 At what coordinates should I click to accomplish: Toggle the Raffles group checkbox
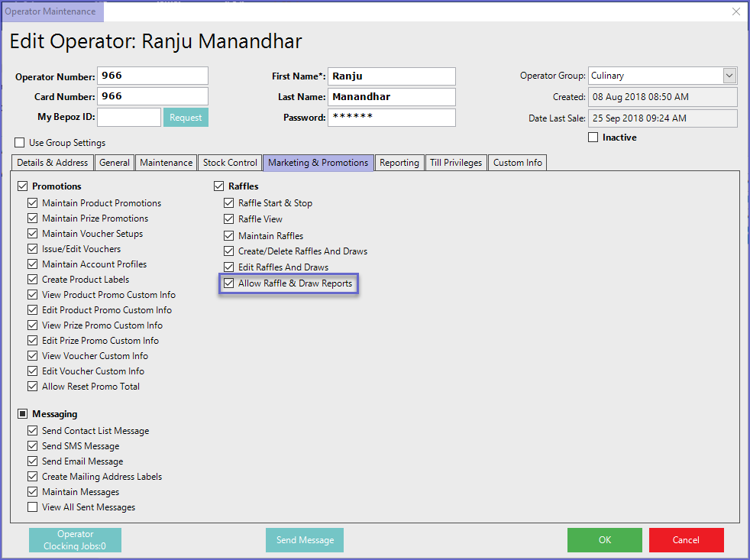tap(219, 186)
